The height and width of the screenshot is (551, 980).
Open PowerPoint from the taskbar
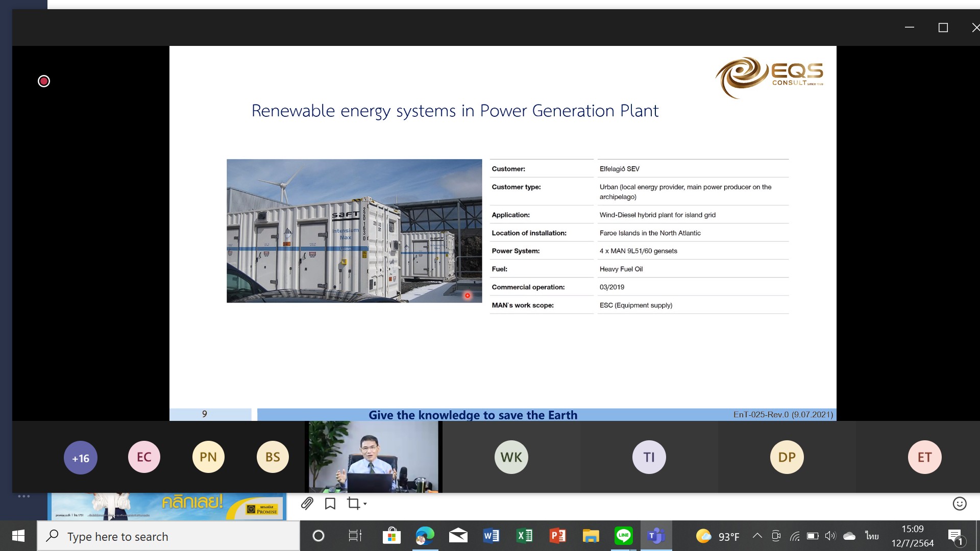click(557, 536)
